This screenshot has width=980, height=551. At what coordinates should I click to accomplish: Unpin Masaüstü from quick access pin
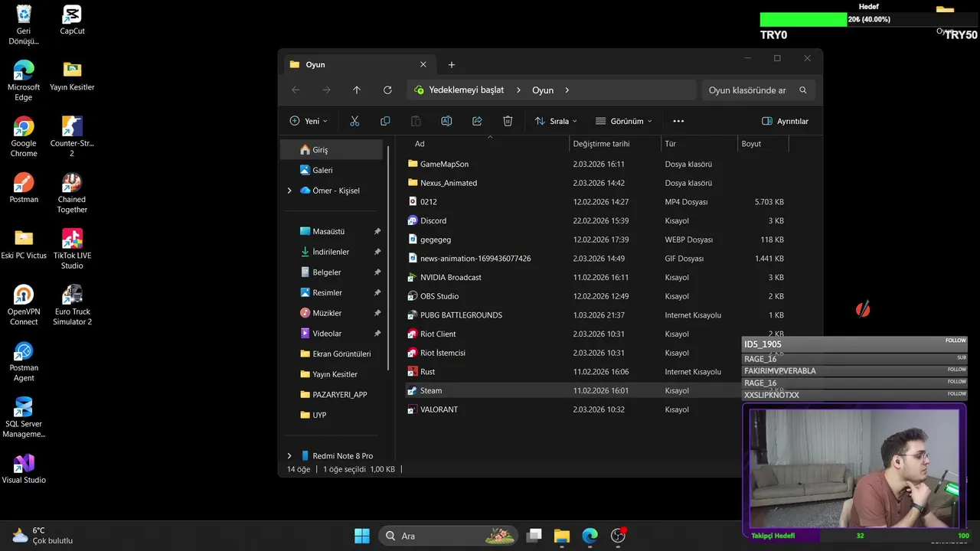tap(377, 231)
